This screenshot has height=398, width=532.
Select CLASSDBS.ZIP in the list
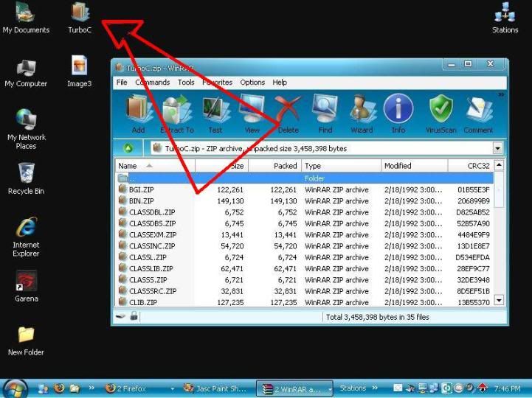pos(304,223)
